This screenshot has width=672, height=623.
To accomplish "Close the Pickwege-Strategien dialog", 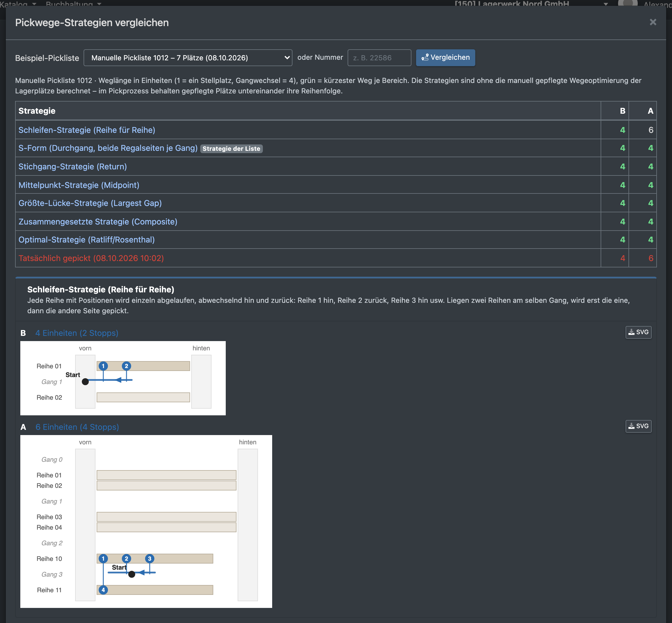I will tap(653, 22).
